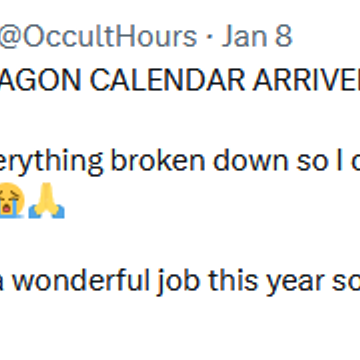The width and height of the screenshot is (360, 360).
Task: Click the loudly crying face emoji
Action: click(x=12, y=201)
